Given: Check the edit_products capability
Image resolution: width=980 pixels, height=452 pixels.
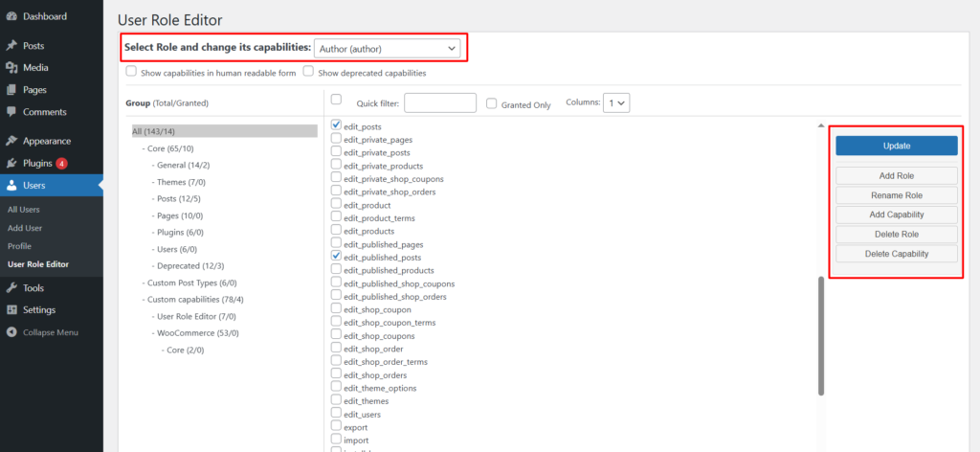Looking at the screenshot, I should (336, 230).
